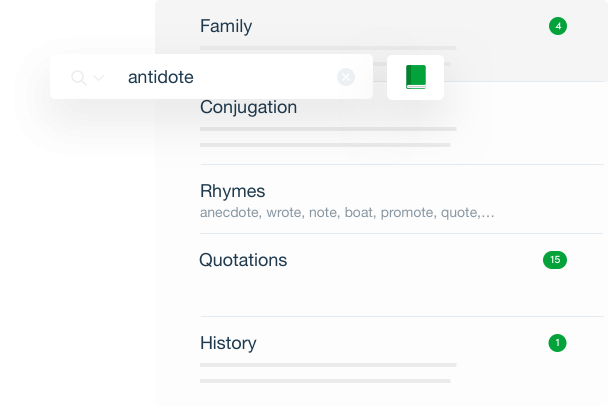Screen dimensions: 608x406
Task: Click the search field containing antidote
Action: coord(220,77)
